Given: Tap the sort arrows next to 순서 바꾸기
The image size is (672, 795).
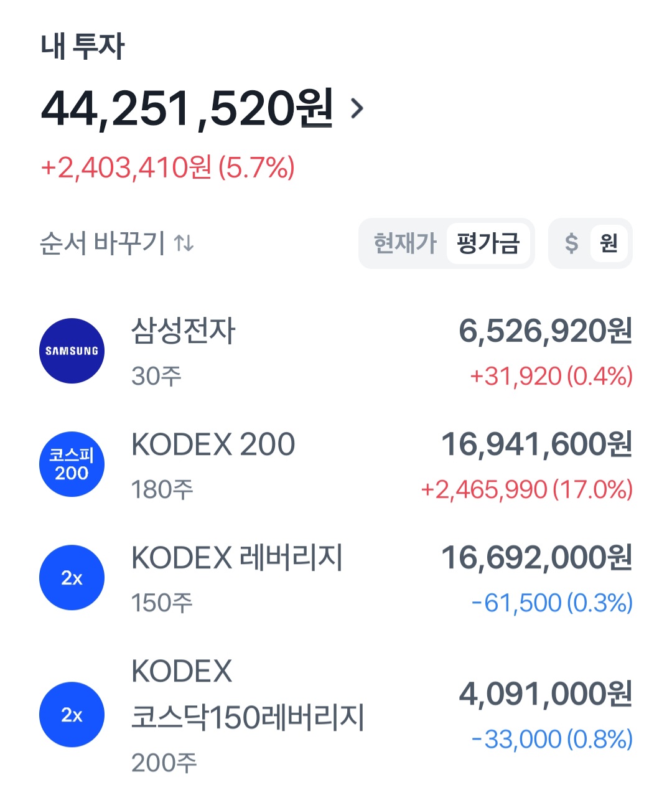Looking at the screenshot, I should click(184, 243).
